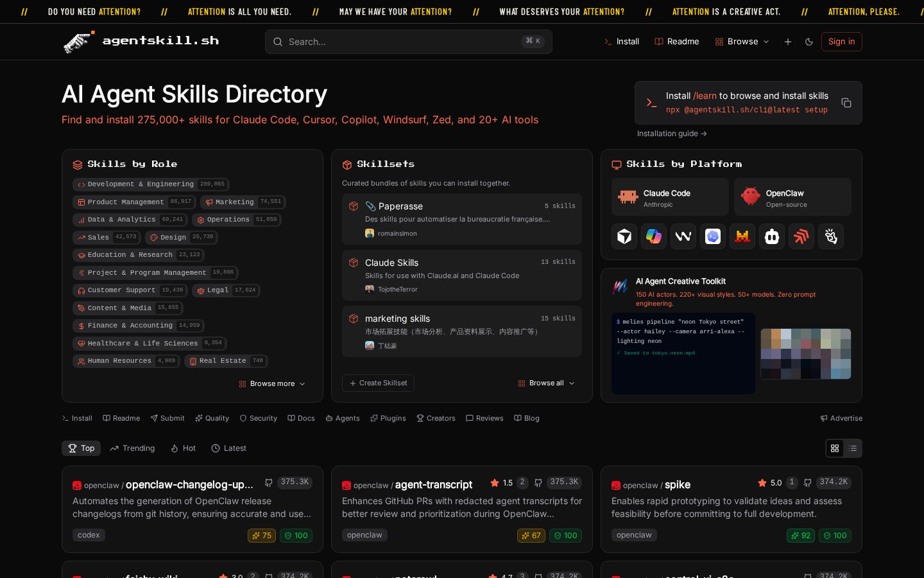The image size is (924, 578).
Task: Open the Security link in the subnav
Action: coord(258,418)
